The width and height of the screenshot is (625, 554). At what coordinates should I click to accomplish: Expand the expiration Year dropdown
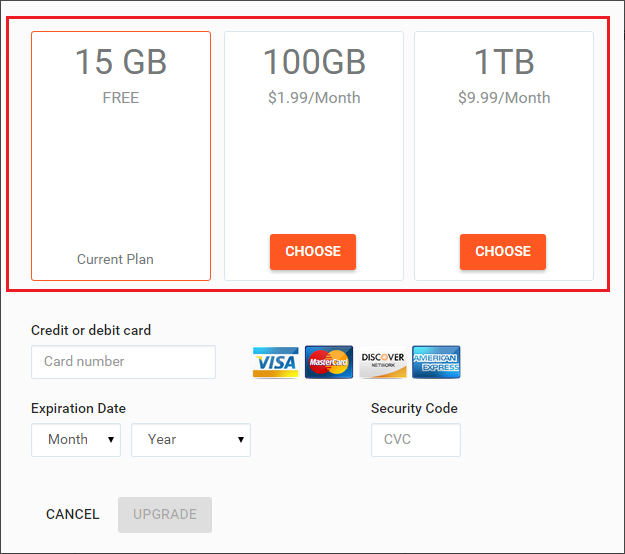[191, 440]
